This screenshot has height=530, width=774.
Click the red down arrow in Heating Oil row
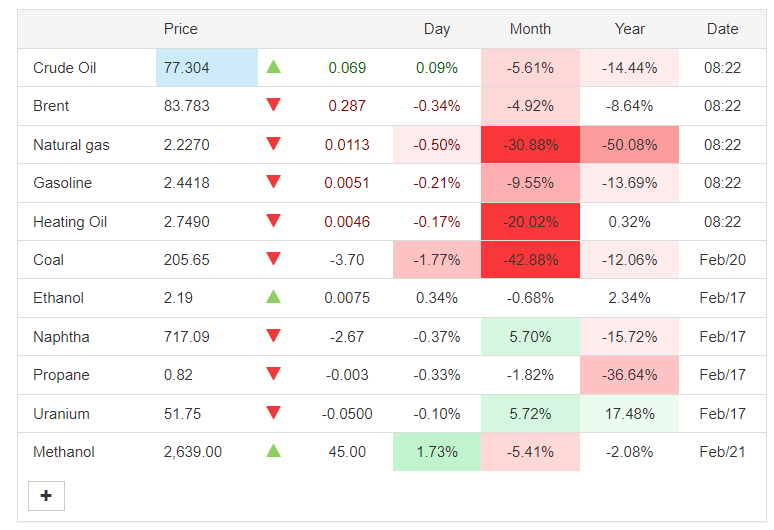[x=273, y=221]
